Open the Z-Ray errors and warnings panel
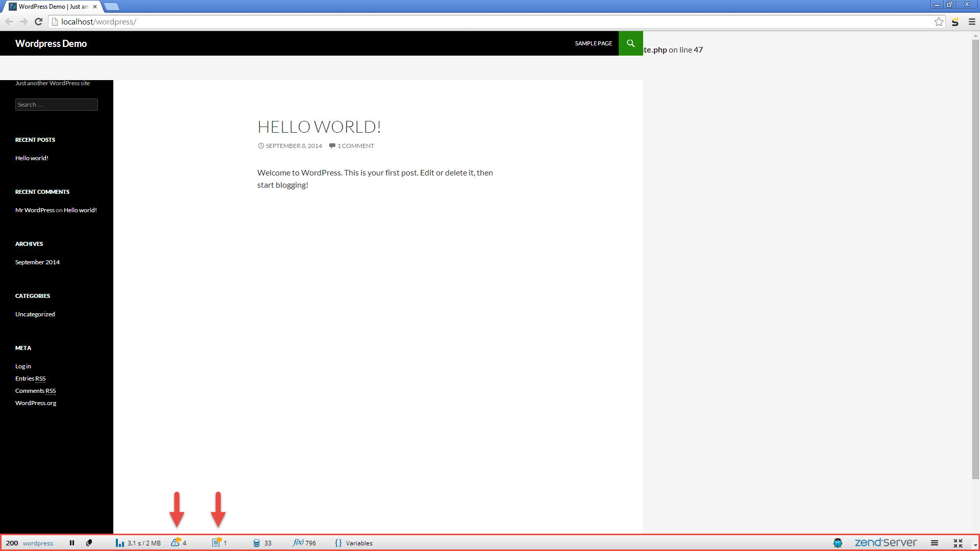Image resolution: width=980 pixels, height=551 pixels. [178, 543]
